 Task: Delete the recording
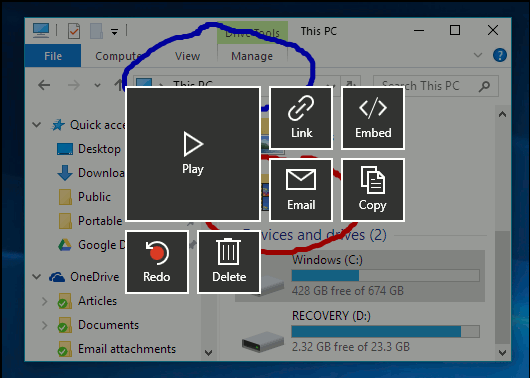pyautogui.click(x=229, y=262)
